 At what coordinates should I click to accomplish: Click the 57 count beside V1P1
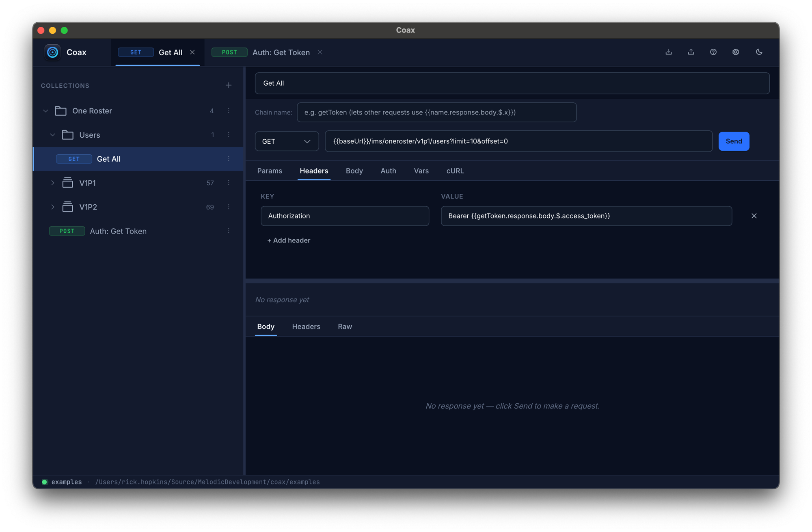pyautogui.click(x=210, y=183)
